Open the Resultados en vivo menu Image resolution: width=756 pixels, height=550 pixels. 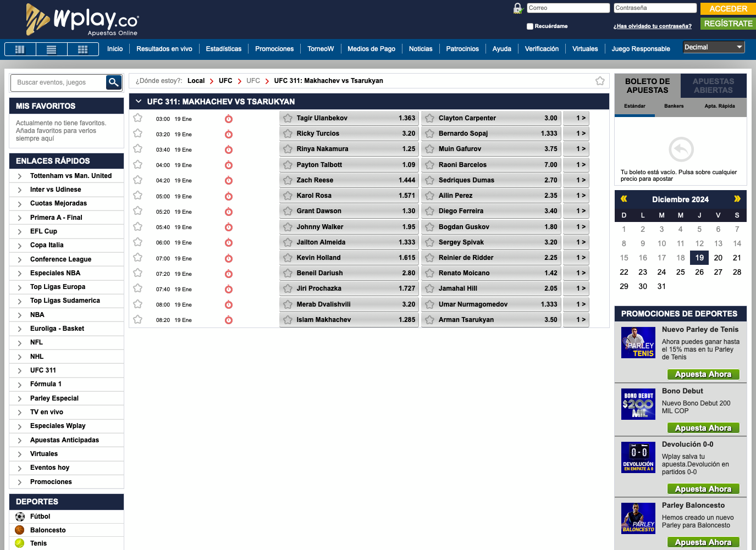164,49
